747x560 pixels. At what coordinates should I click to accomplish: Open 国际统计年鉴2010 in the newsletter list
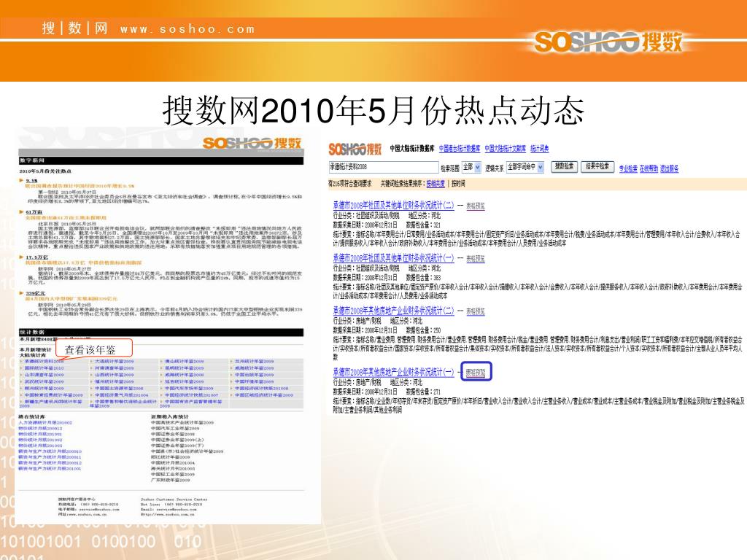[44, 368]
